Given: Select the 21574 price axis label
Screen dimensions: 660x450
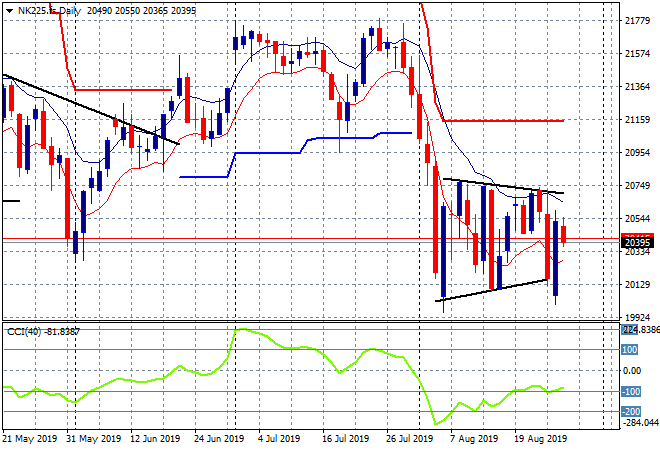Looking at the screenshot, I should pos(637,53).
